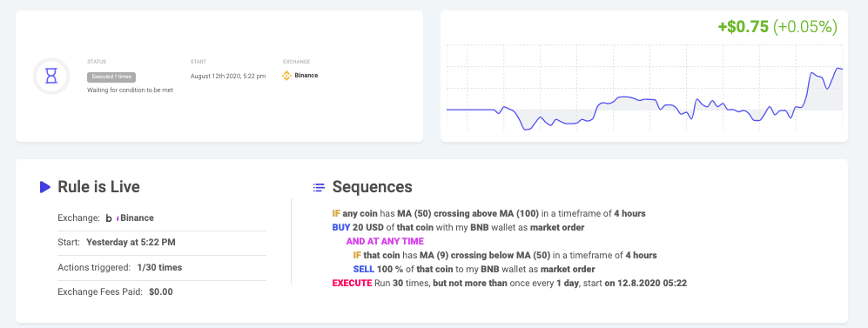
Task: Click the first IF line with MA (50) crossing above
Action: click(x=488, y=213)
